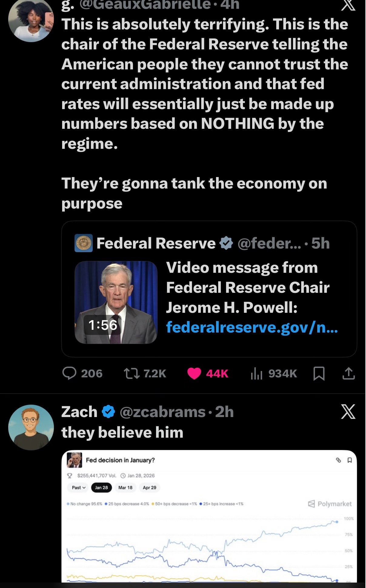Retweet Gabrielle's Federal Reserve post

pyautogui.click(x=132, y=373)
